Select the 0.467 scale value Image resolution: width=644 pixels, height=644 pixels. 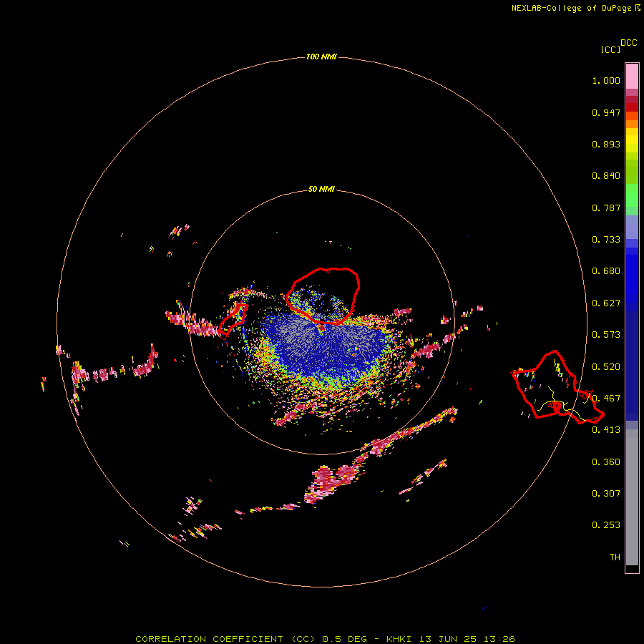606,399
